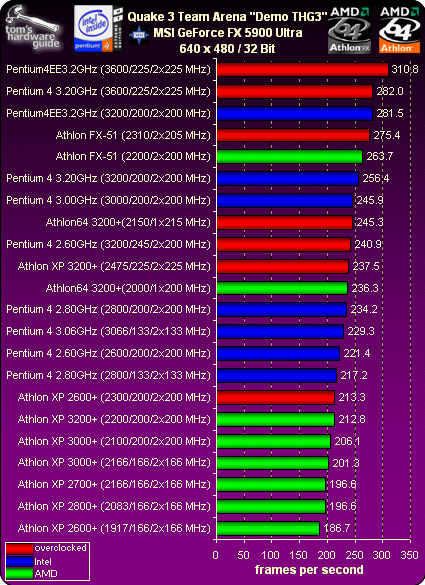Viewport: 425px width, 585px height.
Task: Click the value '236.3'
Action: point(365,288)
